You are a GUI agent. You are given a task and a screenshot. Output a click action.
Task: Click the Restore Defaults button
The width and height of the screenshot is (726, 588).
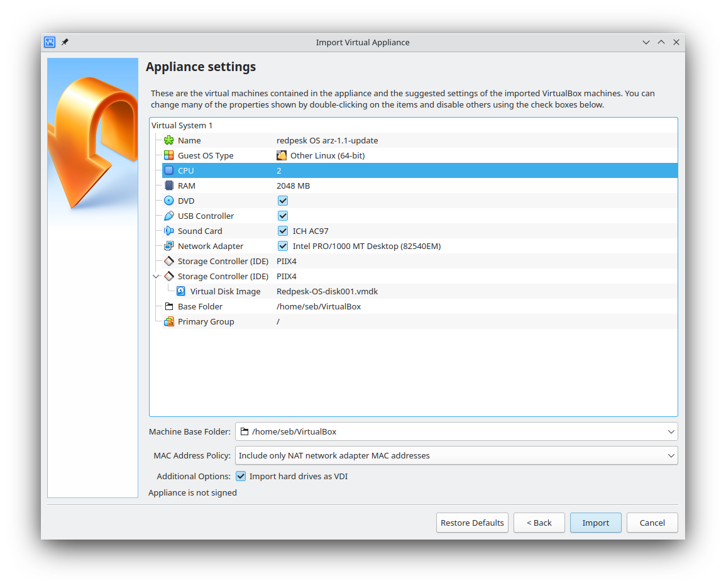[x=472, y=523]
